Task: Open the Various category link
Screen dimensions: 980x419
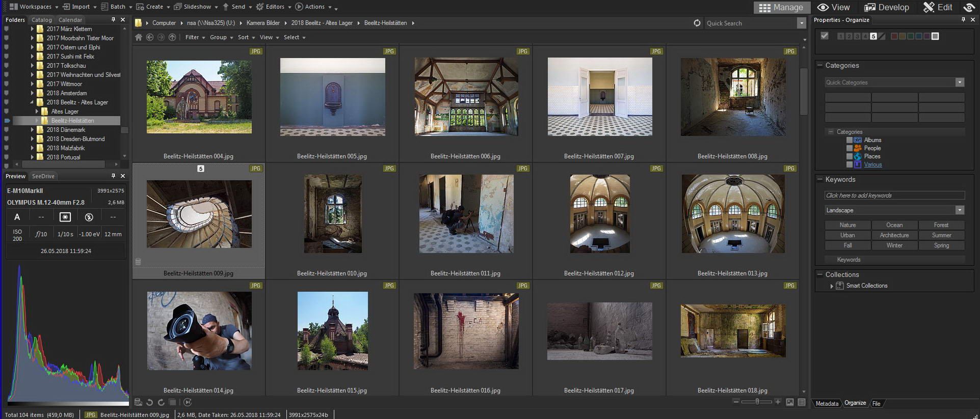Action: pos(872,164)
